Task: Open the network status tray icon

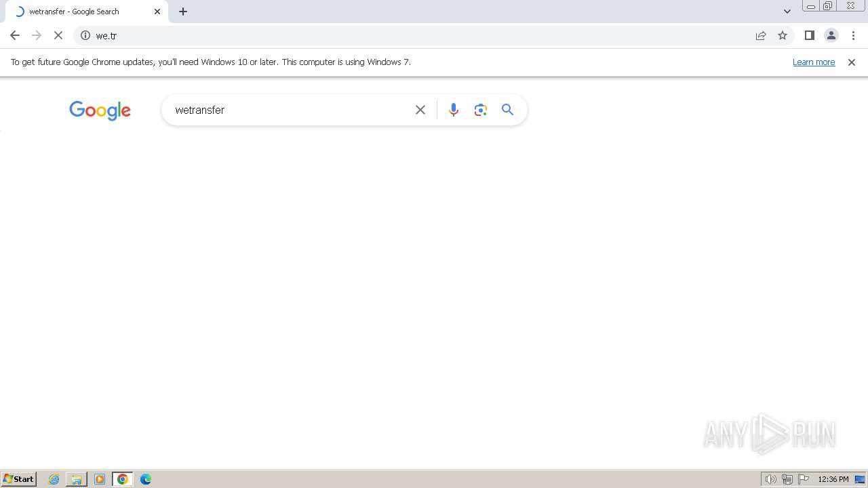Action: point(787,479)
